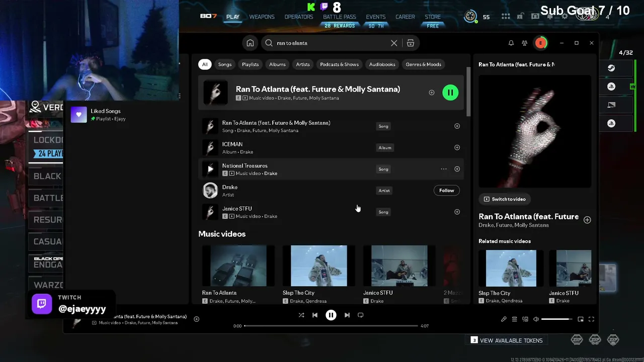Add National Treasures to Liked Songs

pos(457,169)
